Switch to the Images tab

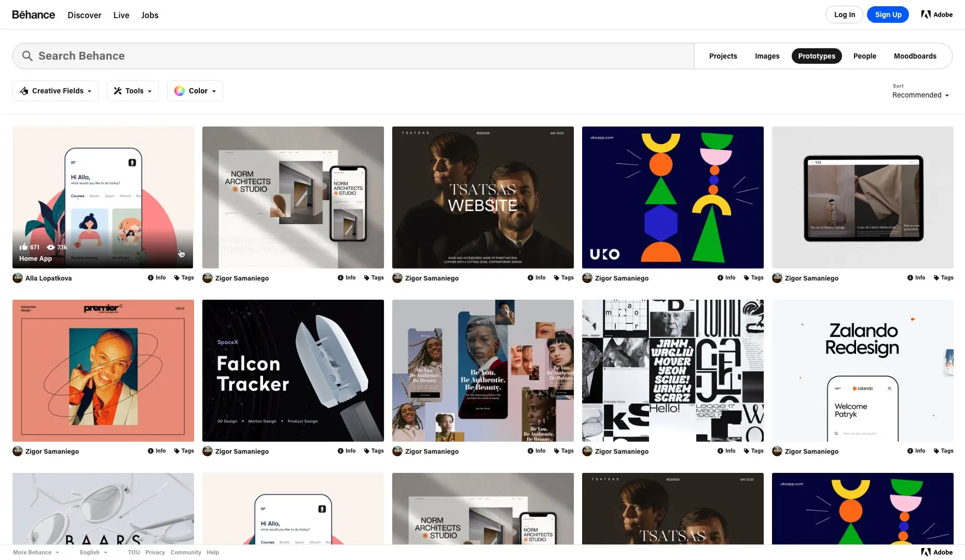[x=767, y=55]
